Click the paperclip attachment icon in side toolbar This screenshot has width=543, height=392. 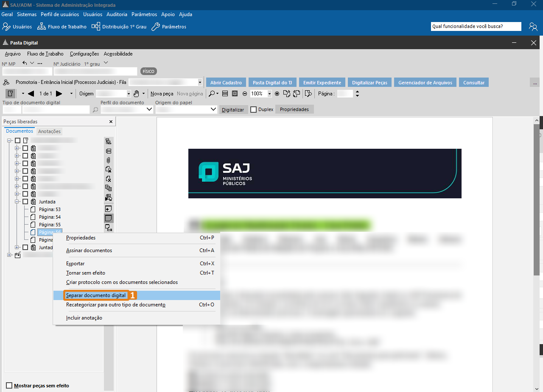point(109,160)
